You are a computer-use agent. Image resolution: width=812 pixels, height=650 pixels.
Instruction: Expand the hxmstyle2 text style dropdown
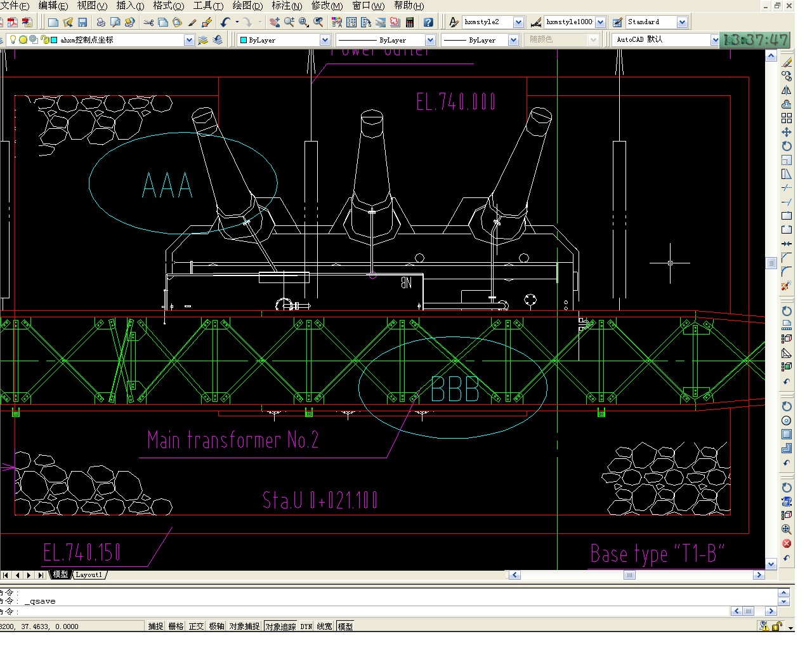click(518, 22)
